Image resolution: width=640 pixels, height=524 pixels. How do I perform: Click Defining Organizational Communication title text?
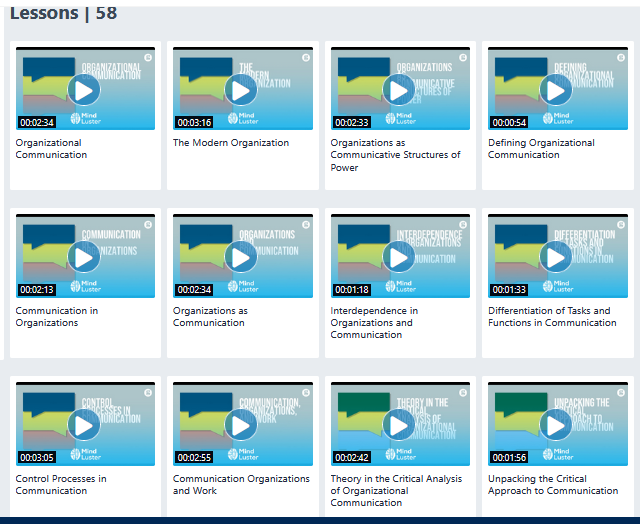pos(541,149)
